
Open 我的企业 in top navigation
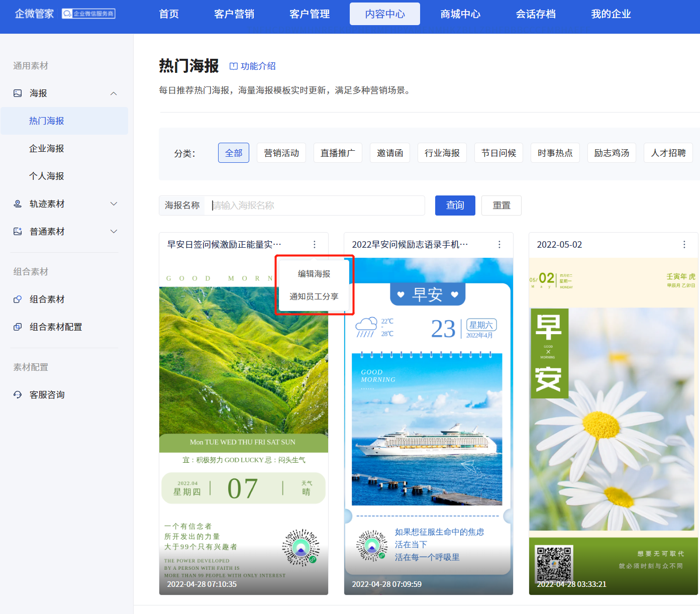pyautogui.click(x=611, y=14)
